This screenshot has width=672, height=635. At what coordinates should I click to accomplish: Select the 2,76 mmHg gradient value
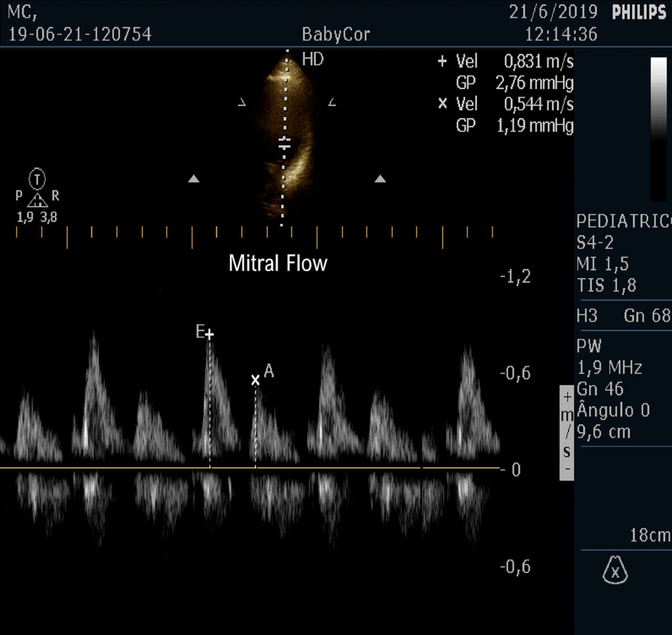pyautogui.click(x=534, y=83)
